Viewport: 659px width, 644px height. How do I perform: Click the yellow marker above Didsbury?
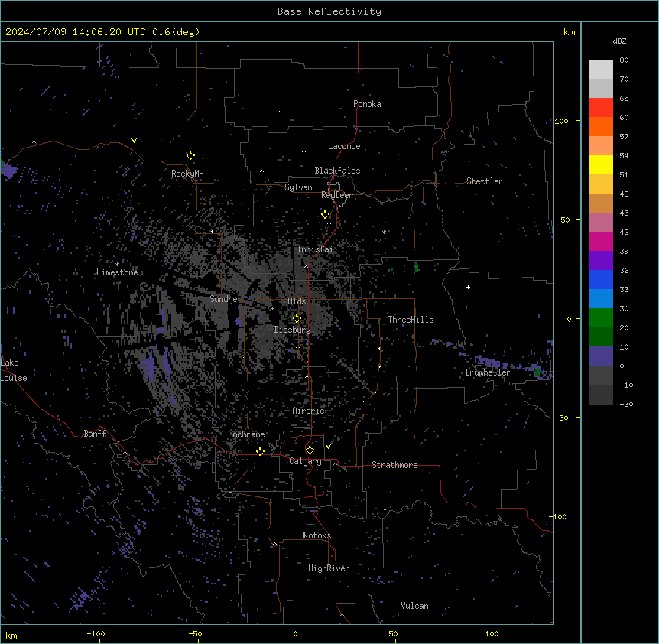click(x=297, y=319)
